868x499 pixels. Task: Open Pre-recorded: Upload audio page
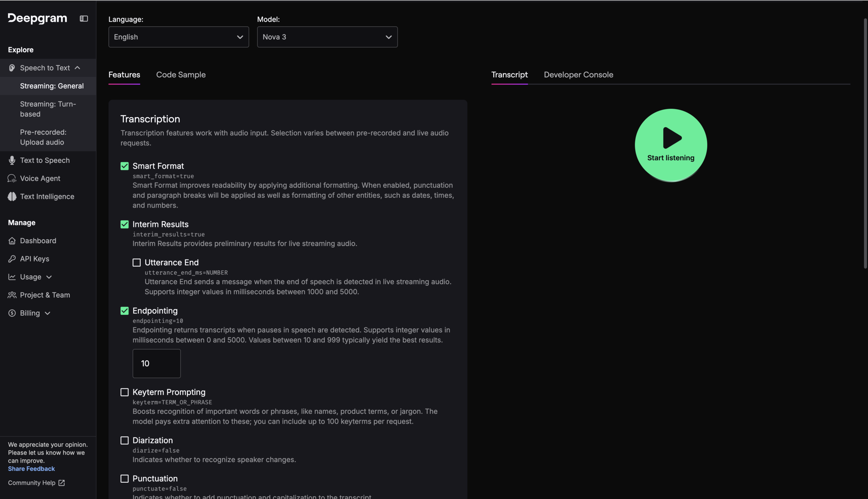[x=48, y=137]
